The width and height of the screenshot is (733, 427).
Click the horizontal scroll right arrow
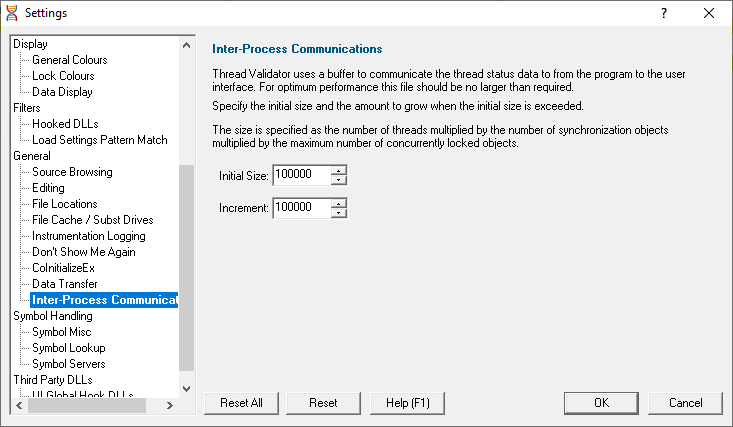point(170,405)
